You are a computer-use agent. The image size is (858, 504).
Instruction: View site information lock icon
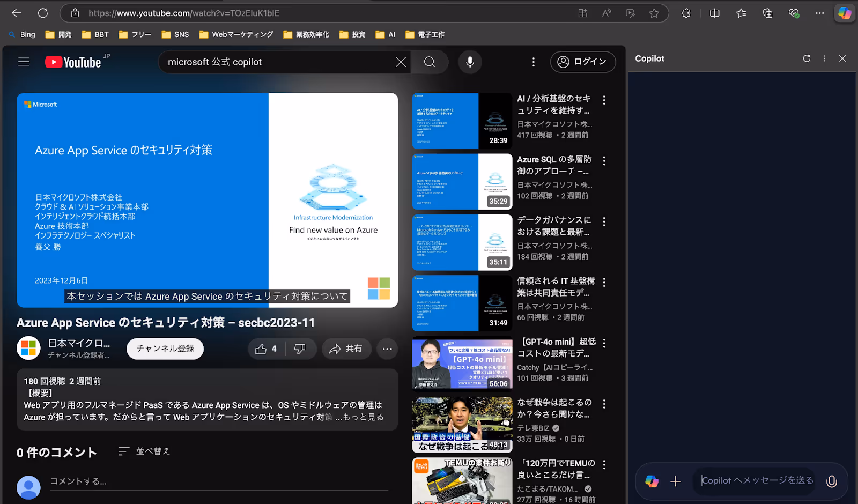pyautogui.click(x=75, y=13)
